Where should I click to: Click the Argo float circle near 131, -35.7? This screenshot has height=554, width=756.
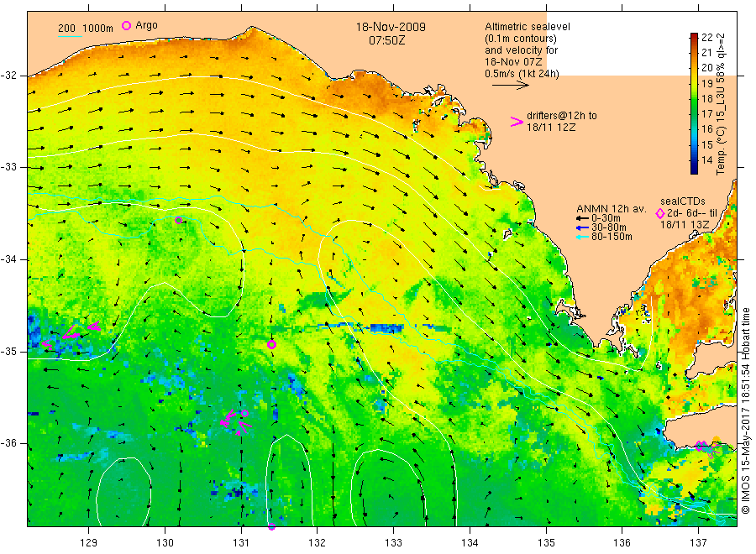245,413
